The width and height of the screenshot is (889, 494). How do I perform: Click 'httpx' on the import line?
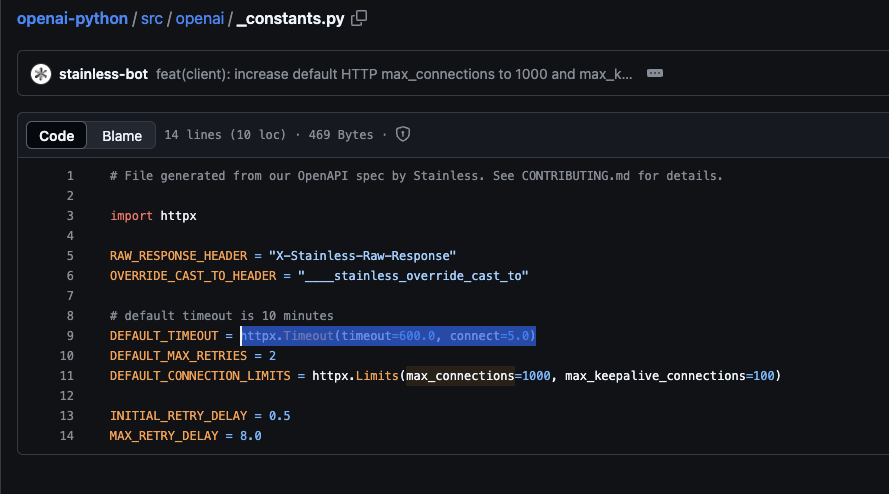[x=178, y=216]
